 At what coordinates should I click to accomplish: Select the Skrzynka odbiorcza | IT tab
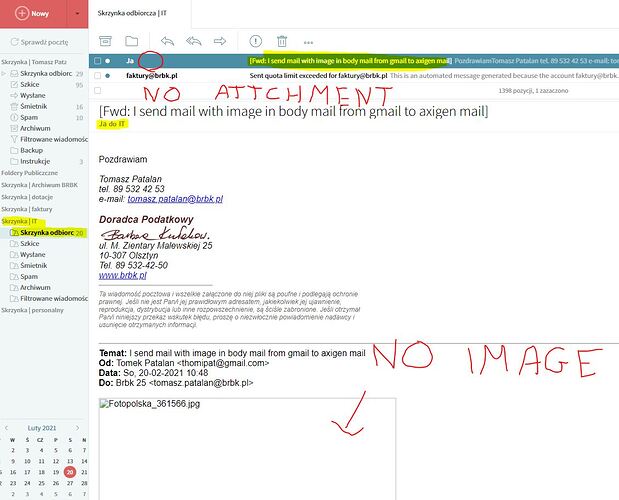(x=132, y=13)
